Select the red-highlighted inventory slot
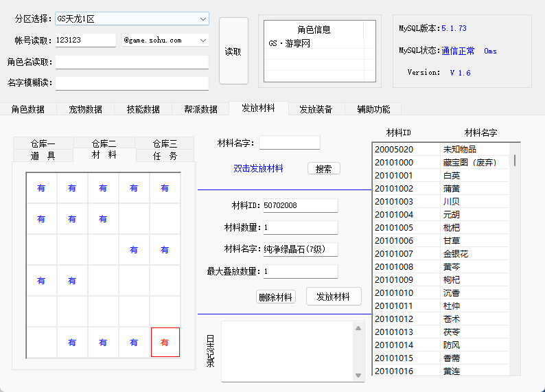 (165, 342)
